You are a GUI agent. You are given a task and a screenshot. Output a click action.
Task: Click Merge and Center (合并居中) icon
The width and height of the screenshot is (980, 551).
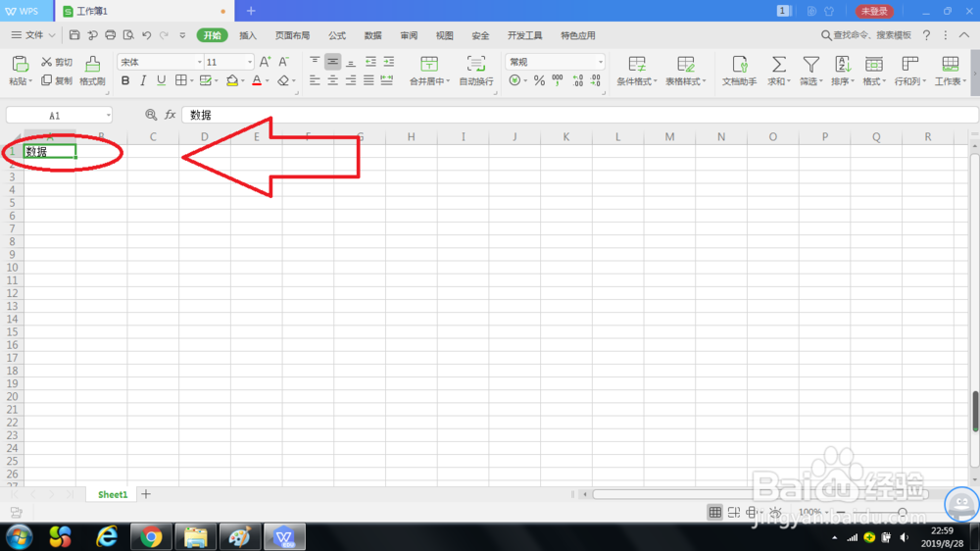429,64
